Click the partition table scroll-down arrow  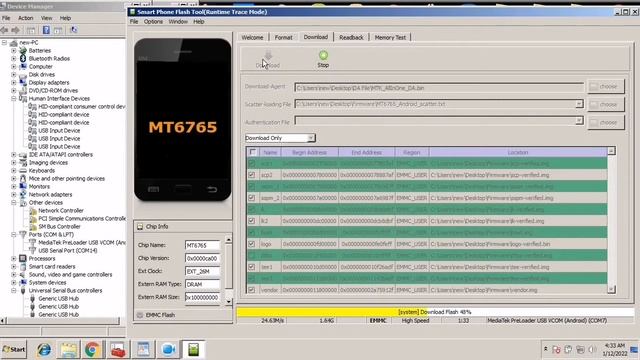tap(611, 289)
